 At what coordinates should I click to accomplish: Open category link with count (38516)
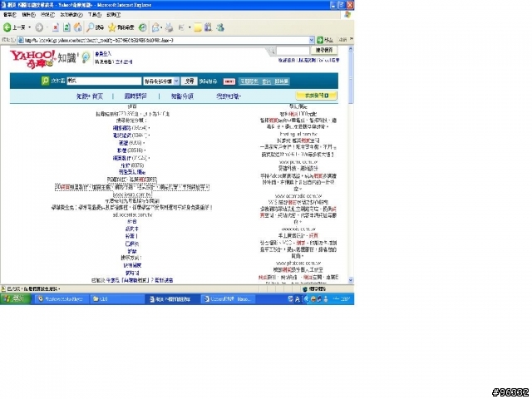(x=123, y=150)
